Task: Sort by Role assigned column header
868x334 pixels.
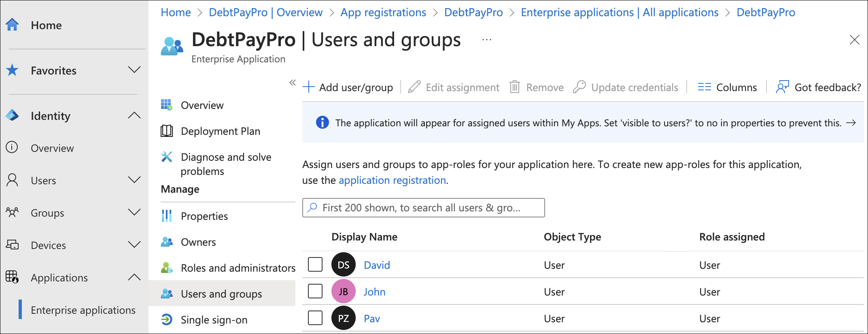Action: pos(732,237)
